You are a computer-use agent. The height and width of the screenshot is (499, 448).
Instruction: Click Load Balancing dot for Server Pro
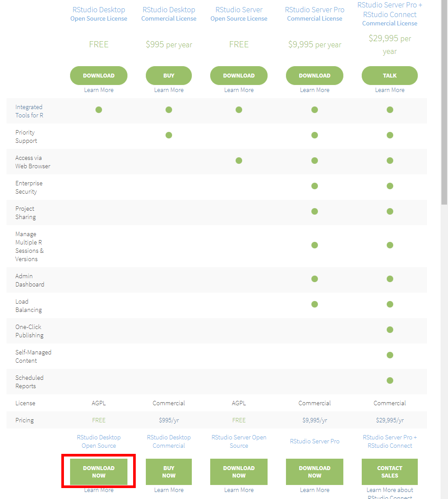[314, 304]
